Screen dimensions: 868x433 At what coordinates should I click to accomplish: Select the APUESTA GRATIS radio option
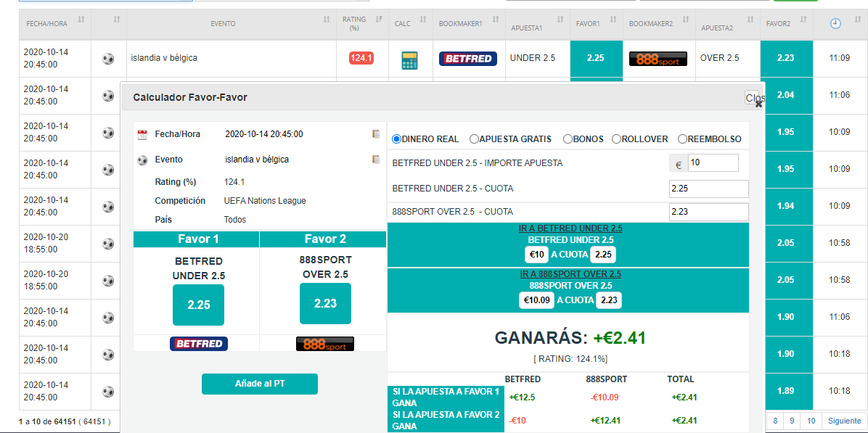(474, 139)
